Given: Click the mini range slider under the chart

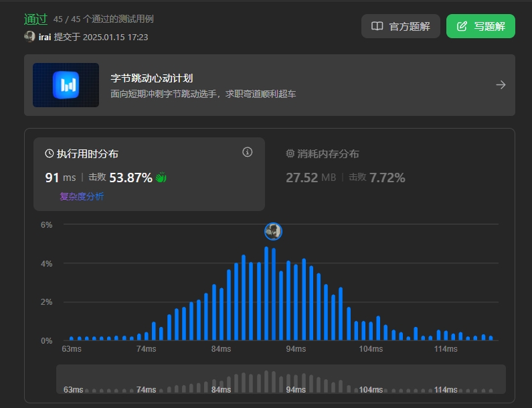Looking at the screenshot, I should pos(281,379).
